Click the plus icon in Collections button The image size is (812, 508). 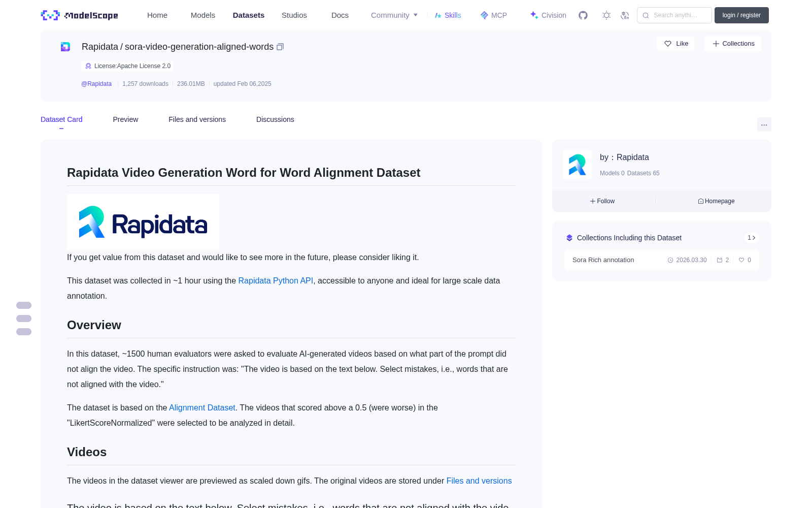pos(716,44)
